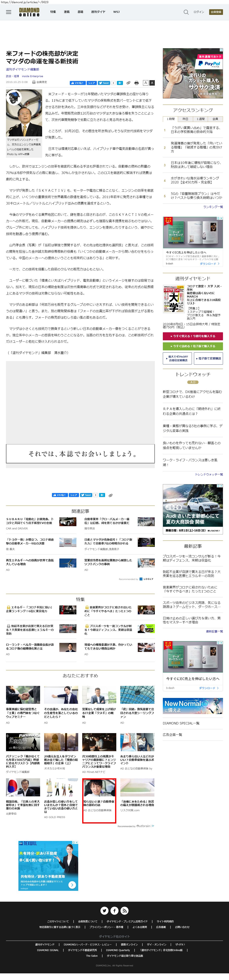Viewport: 229px width, 980px height.
Task: Click the print icon below the headline
Action: coord(136,83)
